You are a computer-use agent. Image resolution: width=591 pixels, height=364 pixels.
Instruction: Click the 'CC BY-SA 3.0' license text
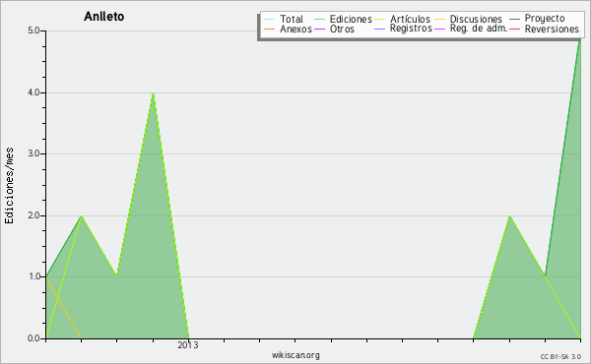(560, 357)
